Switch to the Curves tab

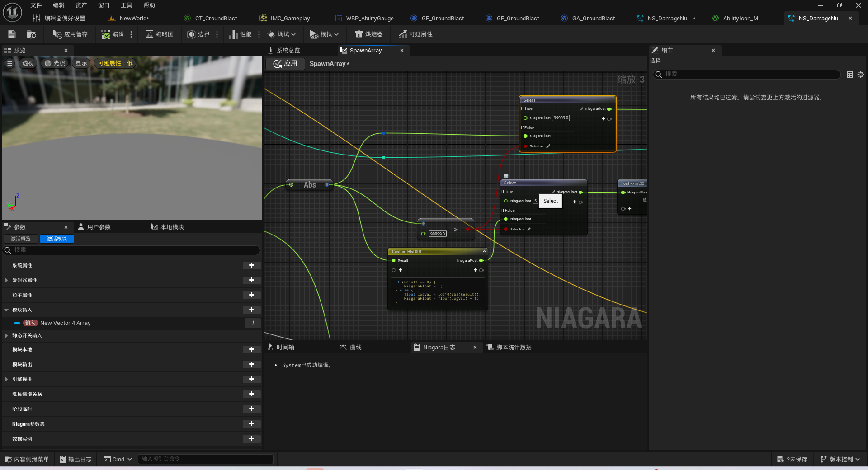point(351,347)
